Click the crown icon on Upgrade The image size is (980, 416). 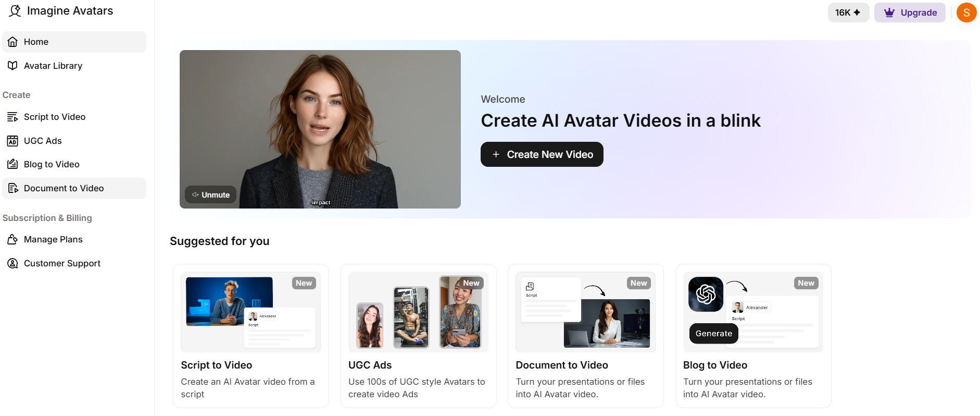(x=889, y=13)
